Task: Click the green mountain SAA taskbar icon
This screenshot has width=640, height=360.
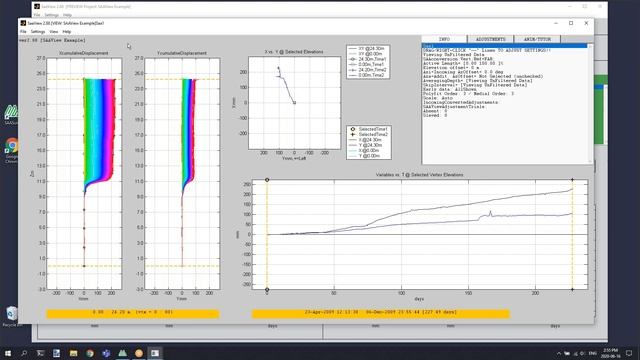Action: click(122, 353)
